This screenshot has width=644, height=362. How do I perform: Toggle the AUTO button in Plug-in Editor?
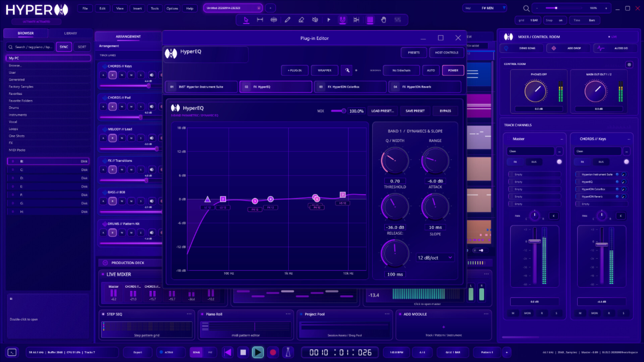(431, 70)
